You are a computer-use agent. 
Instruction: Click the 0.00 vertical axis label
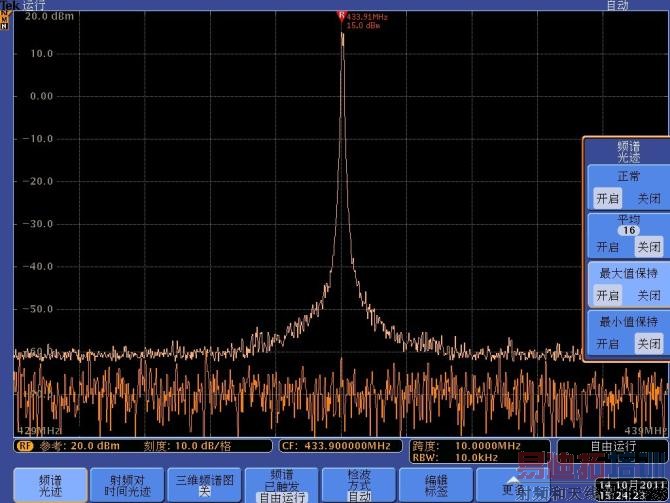click(41, 96)
